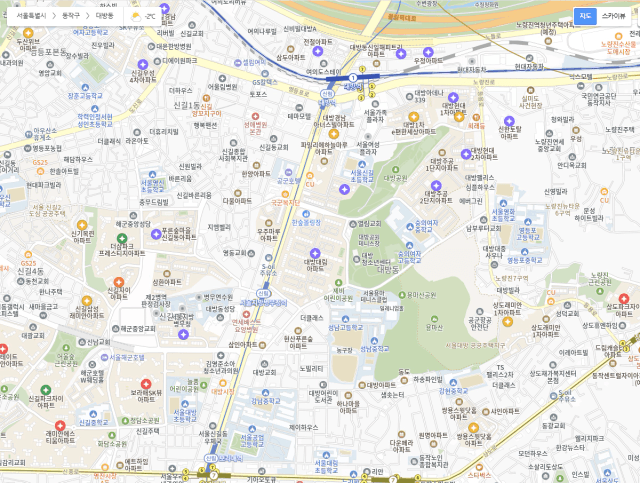Switch to the 스카이뷰 satellite view tab

pyautogui.click(x=613, y=16)
